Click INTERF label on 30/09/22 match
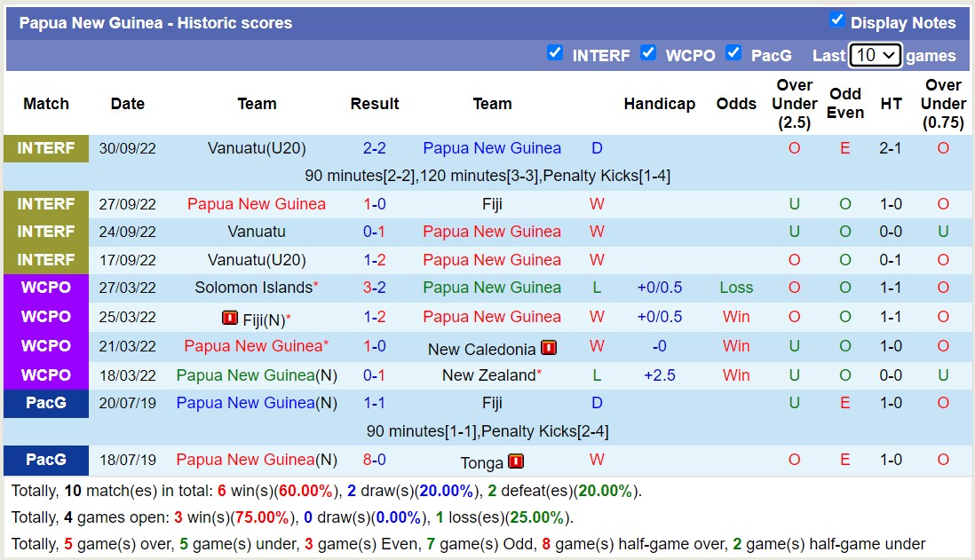This screenshot has width=975, height=560. [46, 148]
